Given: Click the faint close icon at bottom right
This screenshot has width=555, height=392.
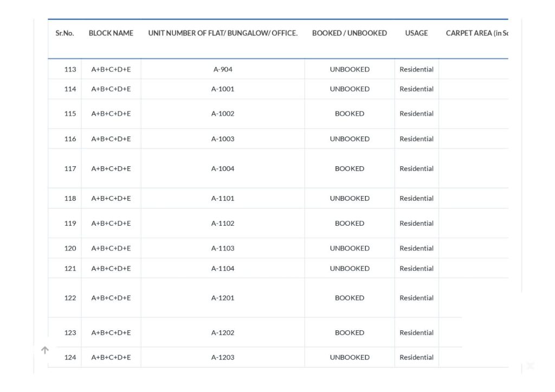Looking at the screenshot, I should pyautogui.click(x=530, y=365).
